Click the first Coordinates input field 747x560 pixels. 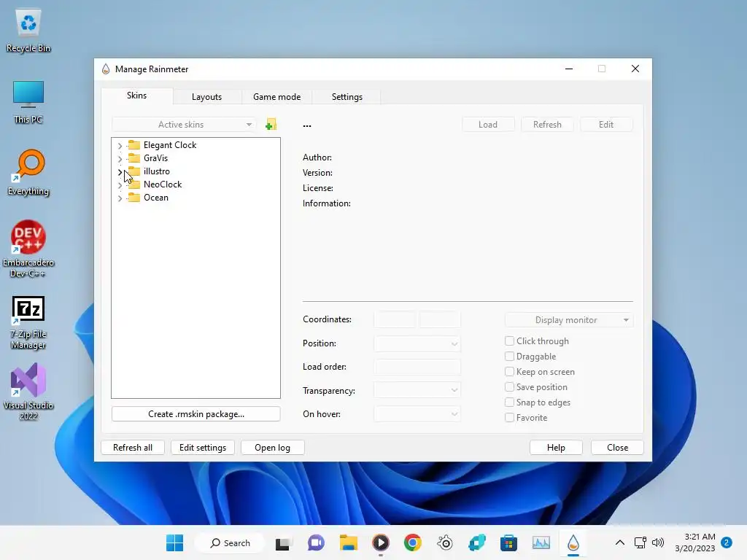395,319
